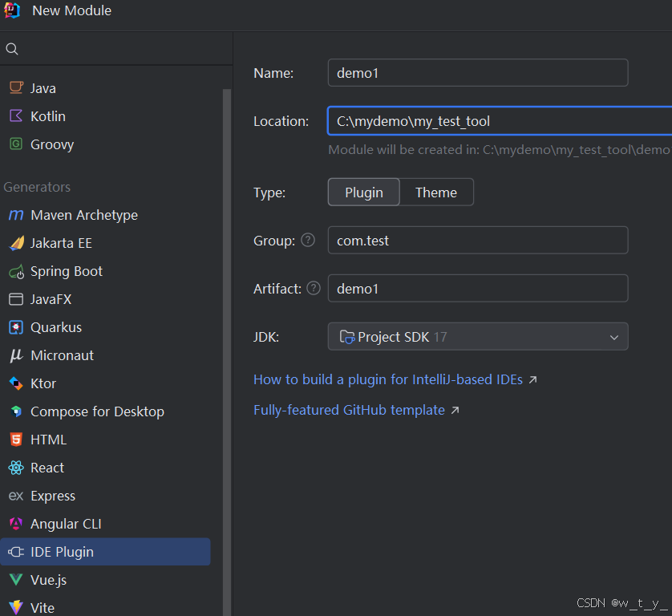Click the Angular CLI logo icon
Viewport: 672px width, 616px height.
coord(16,524)
